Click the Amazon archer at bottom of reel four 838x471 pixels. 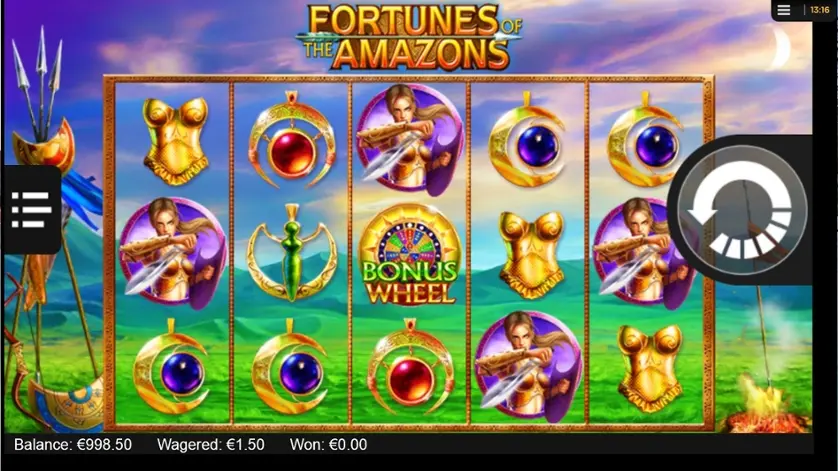point(529,367)
